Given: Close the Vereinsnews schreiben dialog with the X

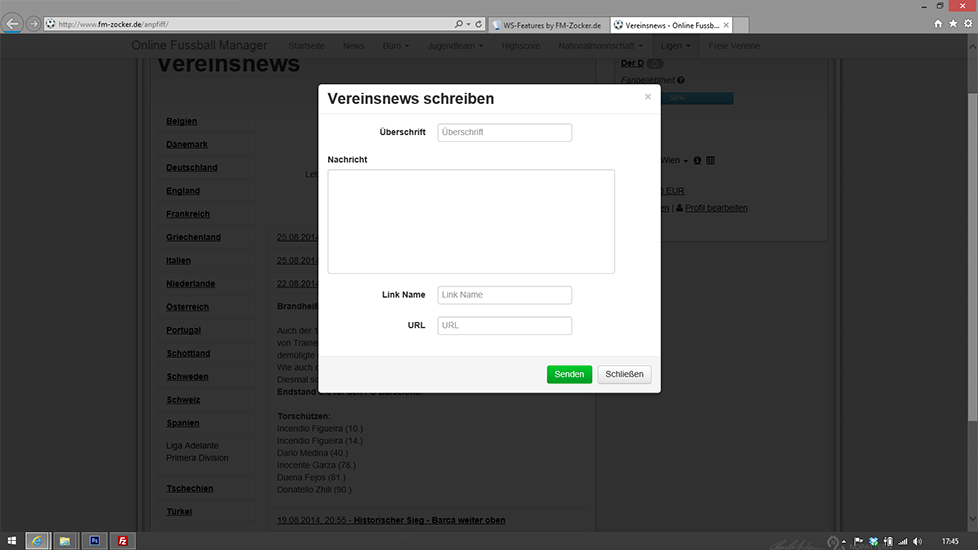Looking at the screenshot, I should 647,97.
